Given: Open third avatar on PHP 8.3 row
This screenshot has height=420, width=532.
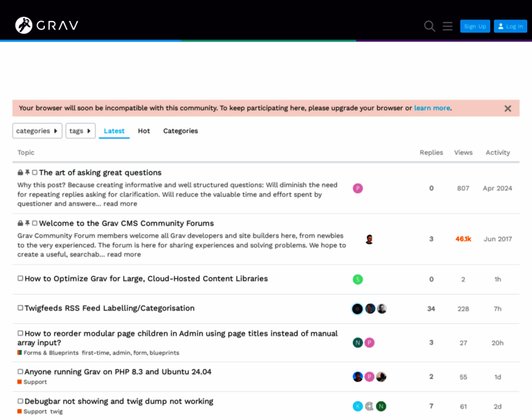Looking at the screenshot, I should tap(381, 377).
